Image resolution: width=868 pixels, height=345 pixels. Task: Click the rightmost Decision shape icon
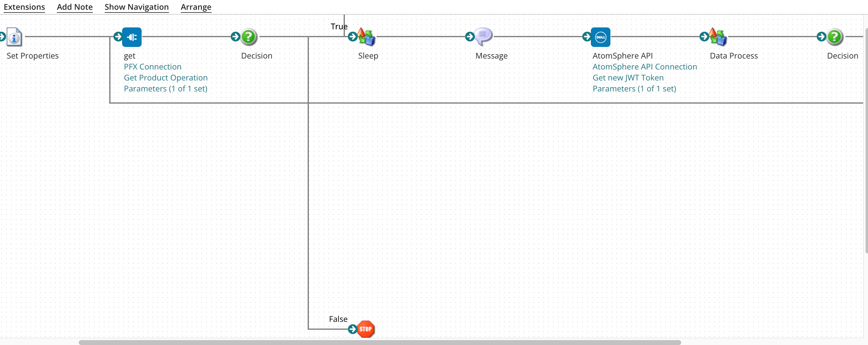(835, 37)
